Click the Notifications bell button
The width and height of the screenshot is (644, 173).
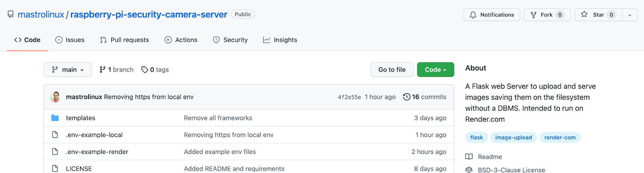click(491, 15)
